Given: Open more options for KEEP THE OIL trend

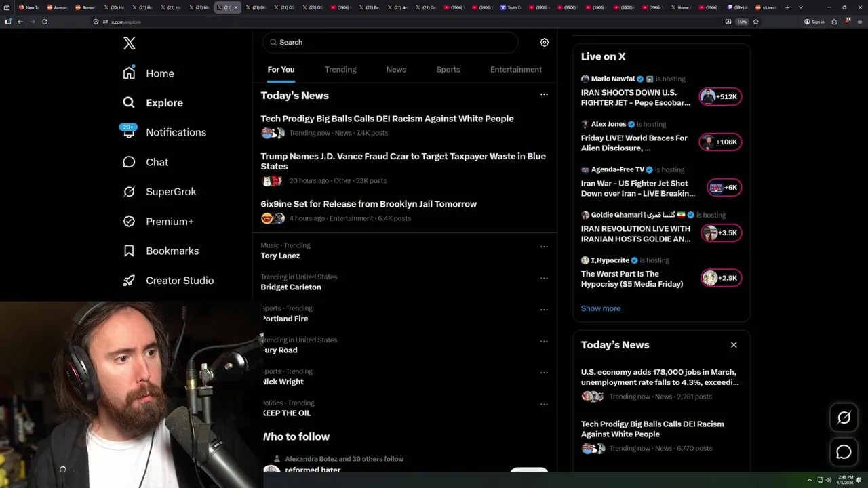Looking at the screenshot, I should click(544, 404).
